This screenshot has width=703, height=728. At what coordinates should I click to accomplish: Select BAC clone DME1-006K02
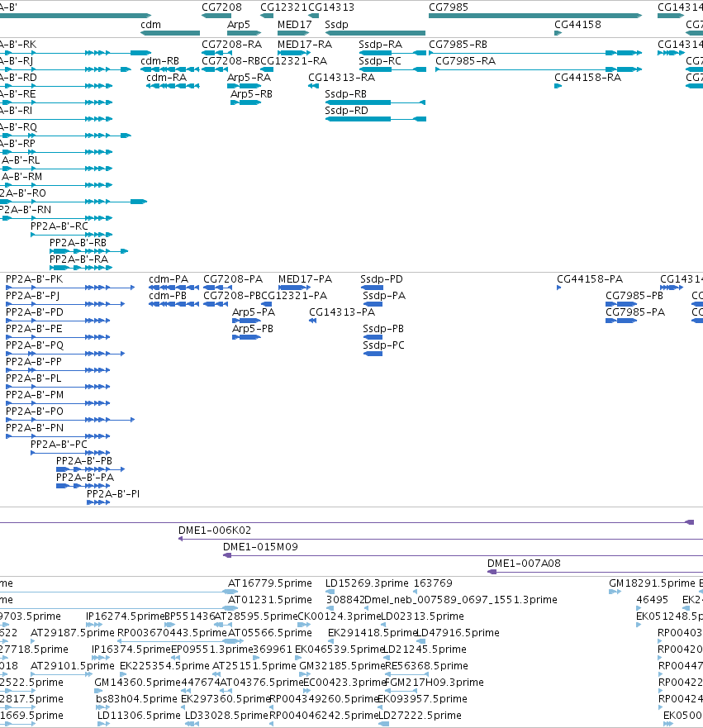(x=441, y=539)
